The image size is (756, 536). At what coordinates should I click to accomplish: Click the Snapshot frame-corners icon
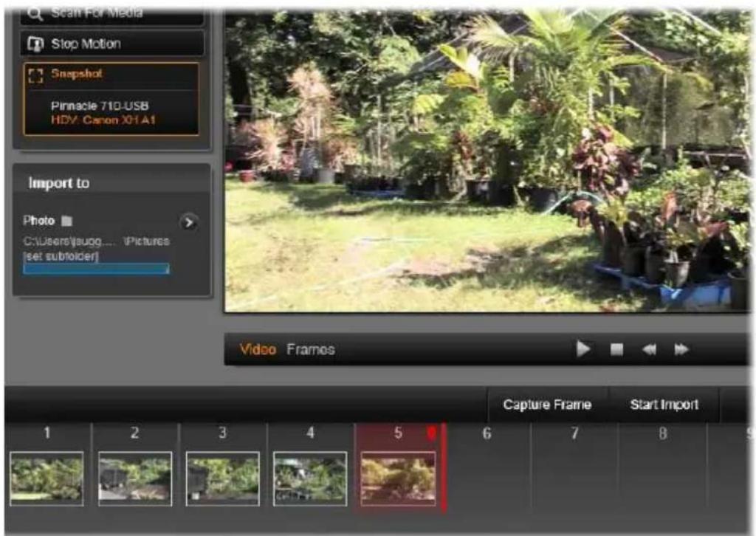click(35, 76)
